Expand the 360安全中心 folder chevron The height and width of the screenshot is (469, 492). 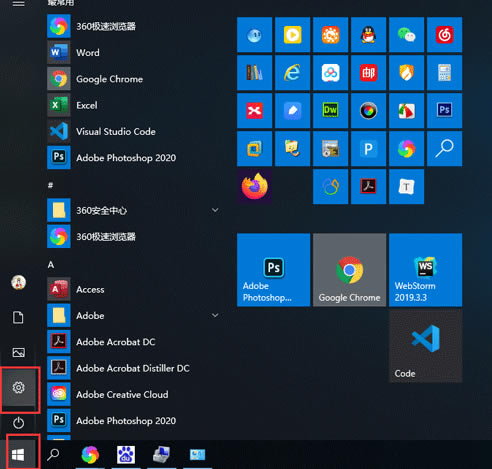tap(215, 210)
